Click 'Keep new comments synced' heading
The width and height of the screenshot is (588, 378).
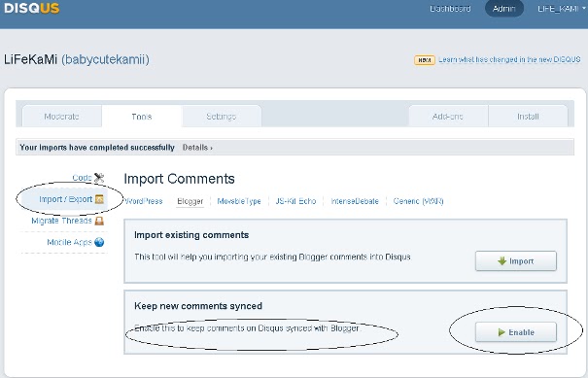198,306
